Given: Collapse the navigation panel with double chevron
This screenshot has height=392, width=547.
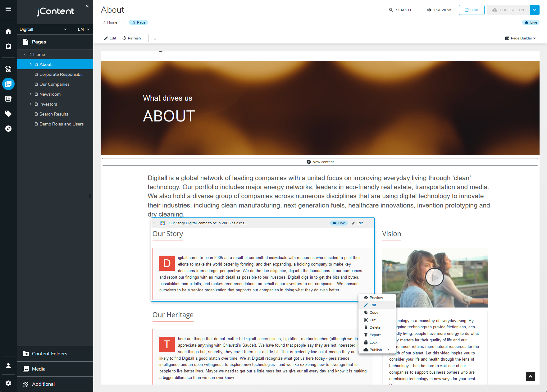Looking at the screenshot, I should tap(87, 6).
